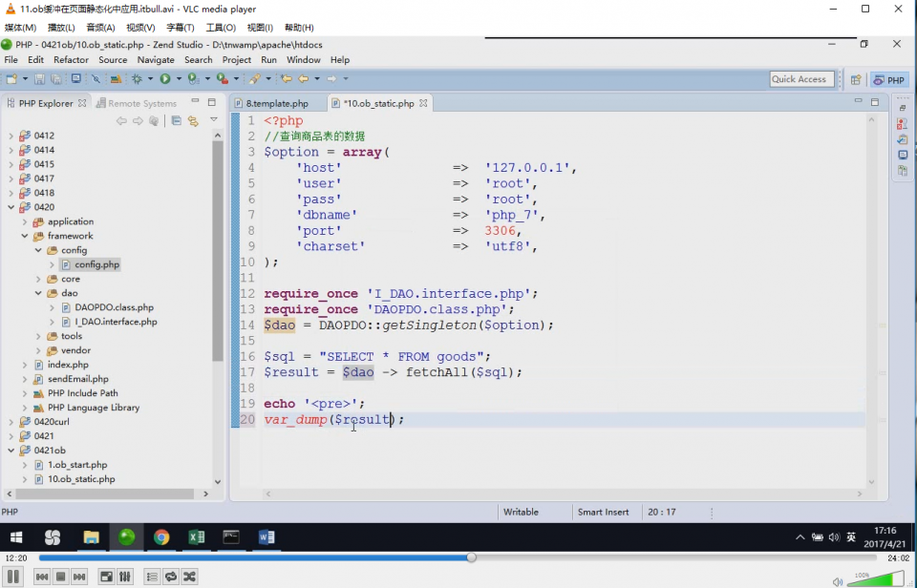Stop VLC playback
Viewport: 917px width, 588px height.
(61, 577)
